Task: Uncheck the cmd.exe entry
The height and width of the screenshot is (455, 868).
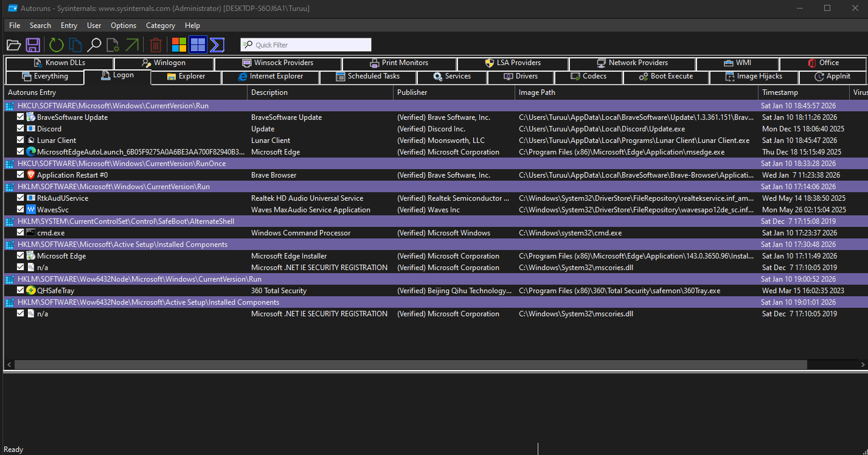Action: click(x=21, y=233)
